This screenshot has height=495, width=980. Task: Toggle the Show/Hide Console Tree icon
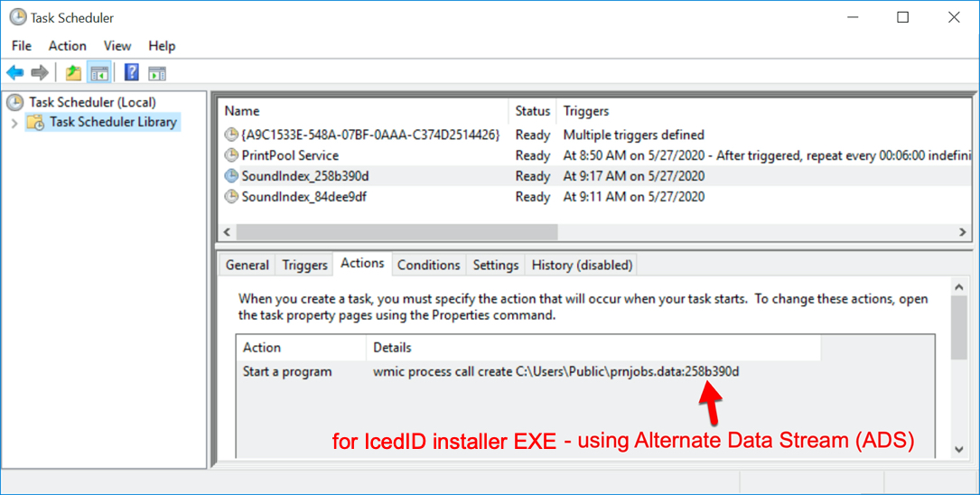99,73
